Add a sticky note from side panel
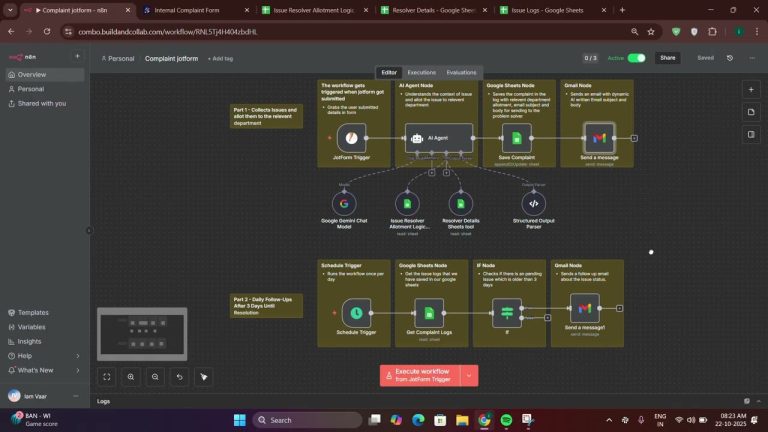 coord(751,112)
